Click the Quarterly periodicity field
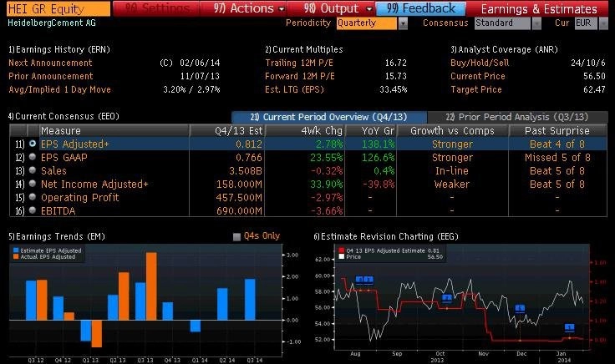615x364 pixels. pos(367,23)
